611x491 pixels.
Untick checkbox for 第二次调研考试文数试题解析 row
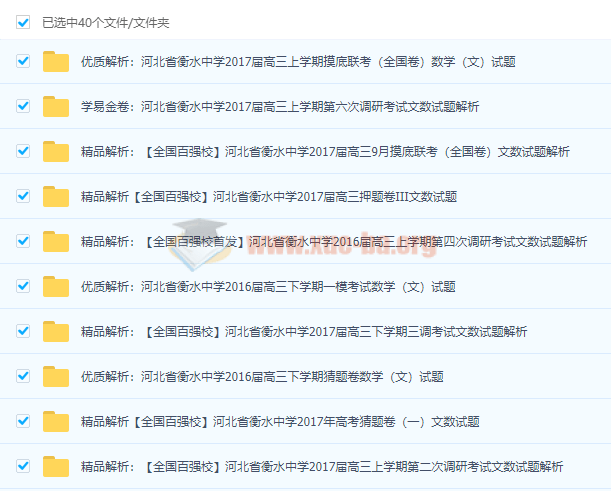23,466
